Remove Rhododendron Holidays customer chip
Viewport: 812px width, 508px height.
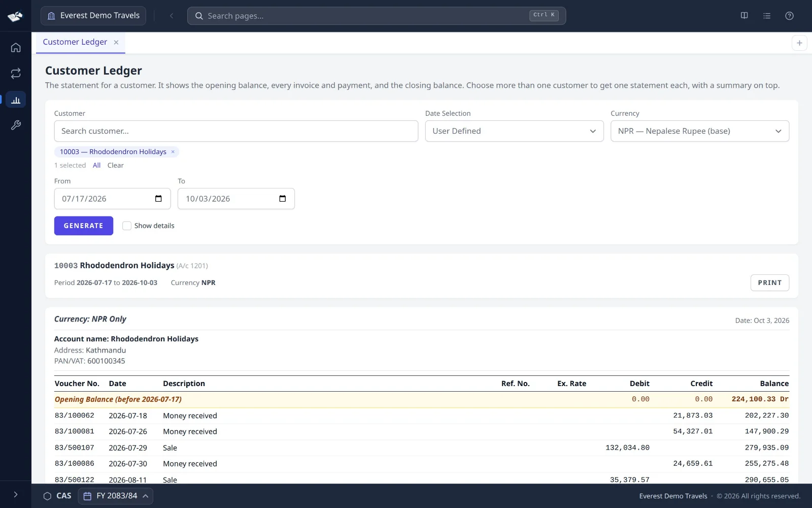173,151
